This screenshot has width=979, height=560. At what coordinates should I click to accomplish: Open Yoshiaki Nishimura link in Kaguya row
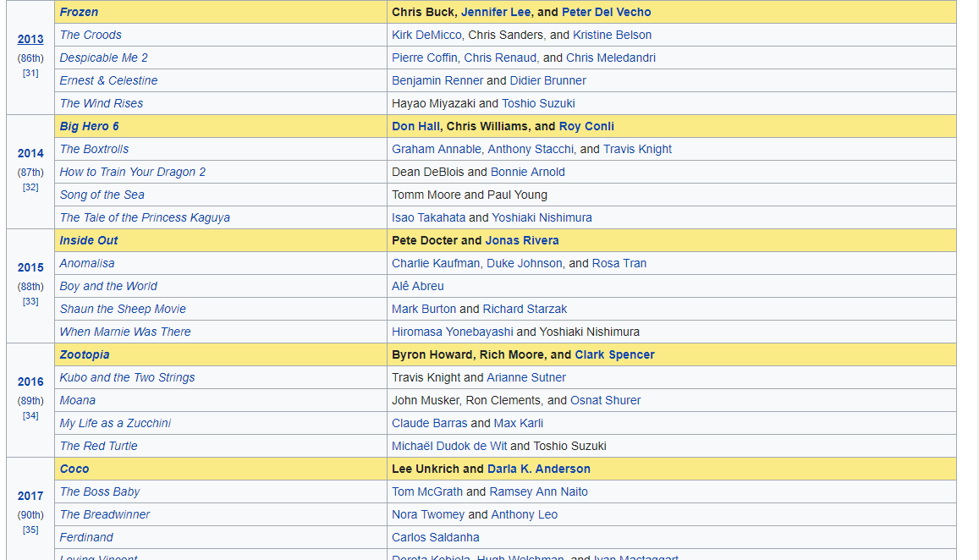tap(542, 217)
